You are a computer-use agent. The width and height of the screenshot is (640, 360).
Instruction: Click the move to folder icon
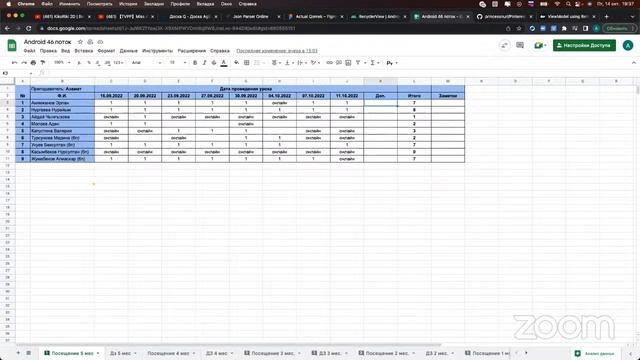[90, 42]
